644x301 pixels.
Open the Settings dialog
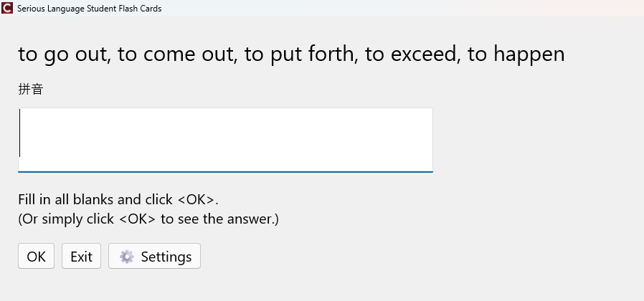[x=154, y=257]
